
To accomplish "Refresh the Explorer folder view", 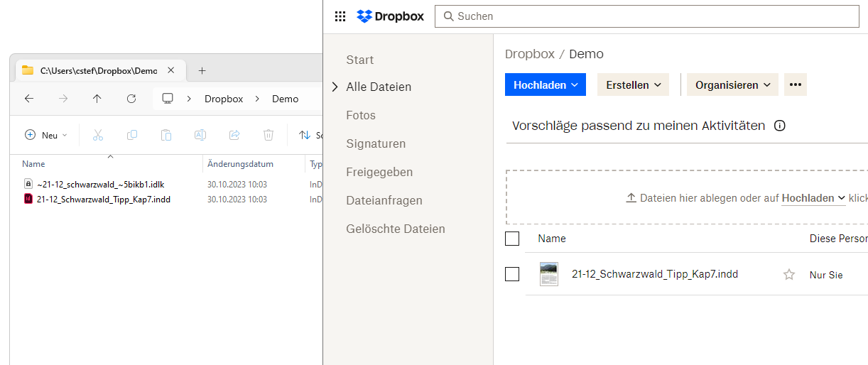I will click(x=131, y=99).
